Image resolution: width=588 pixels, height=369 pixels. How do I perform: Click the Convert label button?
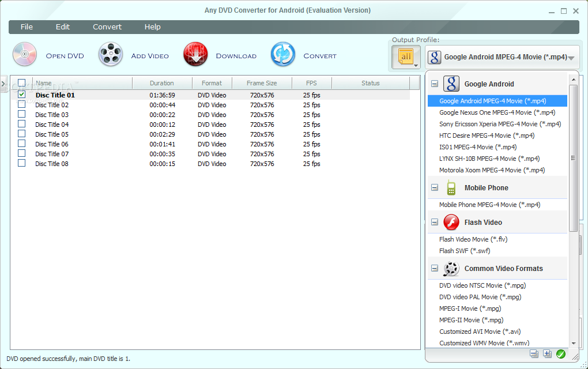coord(320,56)
